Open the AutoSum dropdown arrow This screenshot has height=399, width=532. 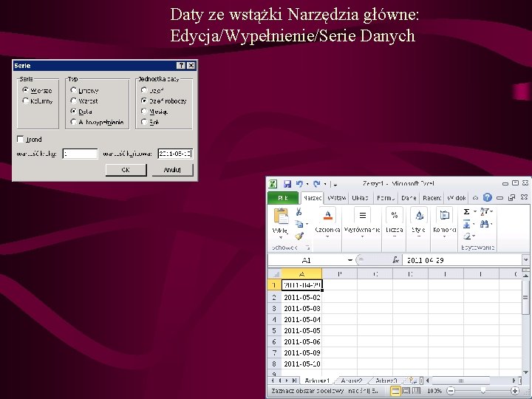[x=474, y=212]
